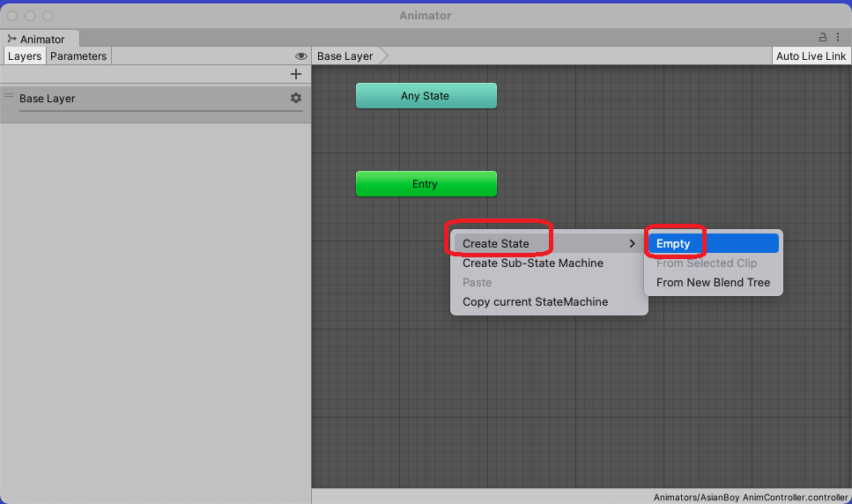Screen dimensions: 852x504
Task: Switch to the Parameters tab
Action: (x=78, y=56)
